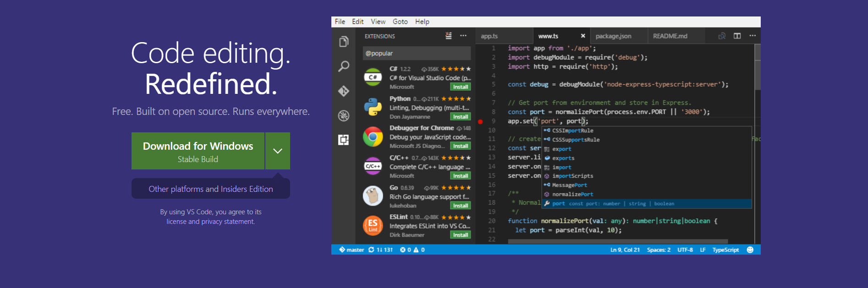Click UTF-8 encoding in status bar
Screen dimensions: 868x288
(x=685, y=250)
